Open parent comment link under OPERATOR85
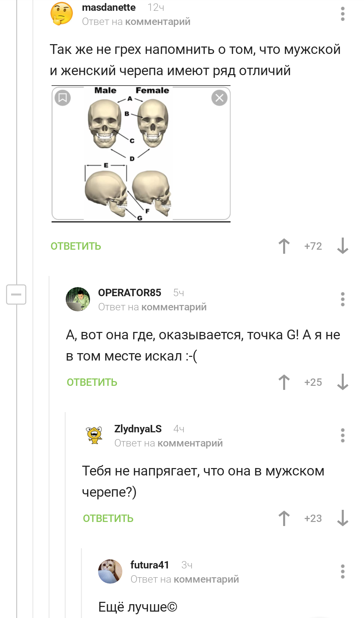This screenshot has height=618, width=364. coord(174,307)
